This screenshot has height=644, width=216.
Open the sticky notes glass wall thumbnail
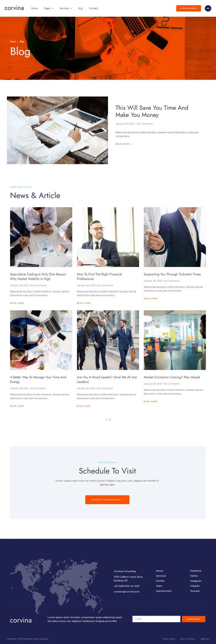pos(175,340)
